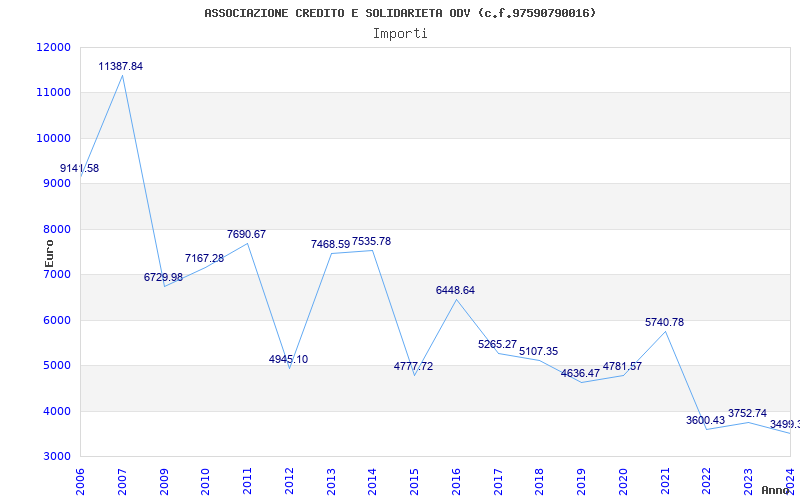Screen dimensions: 800x500
Task: Click the 2006 x-axis year label
Action: (x=80, y=482)
